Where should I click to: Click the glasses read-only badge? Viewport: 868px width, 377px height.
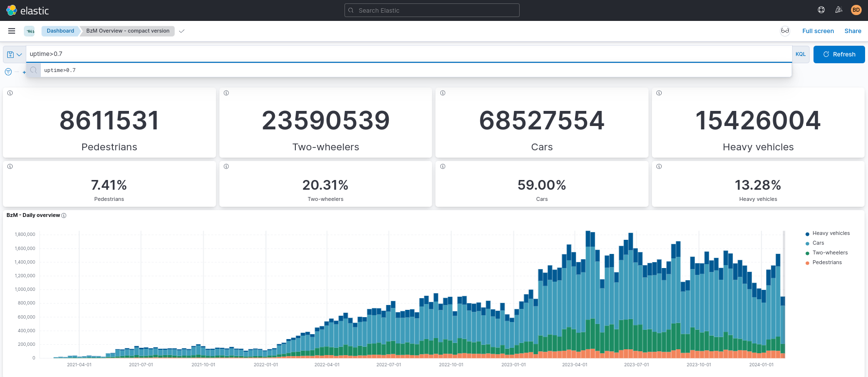click(x=785, y=31)
